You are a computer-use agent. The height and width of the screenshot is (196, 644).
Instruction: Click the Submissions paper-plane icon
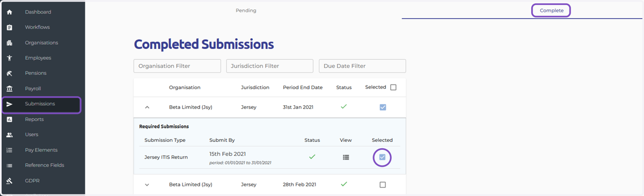pos(9,104)
